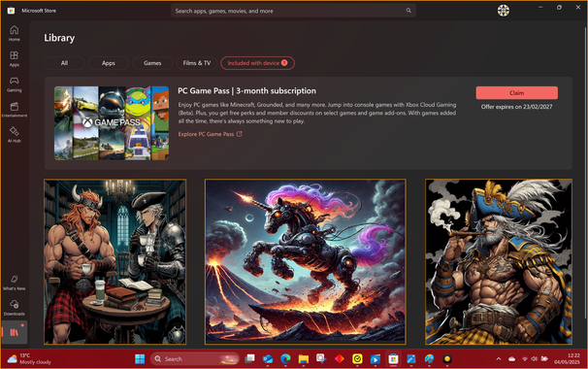Open What's New in the sidebar
The width and height of the screenshot is (588, 369).
(15, 283)
